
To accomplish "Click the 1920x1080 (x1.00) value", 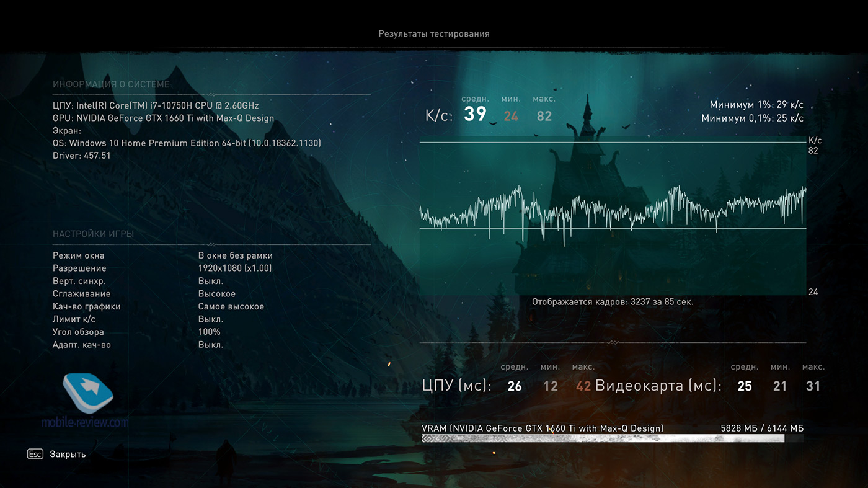I will pyautogui.click(x=235, y=268).
